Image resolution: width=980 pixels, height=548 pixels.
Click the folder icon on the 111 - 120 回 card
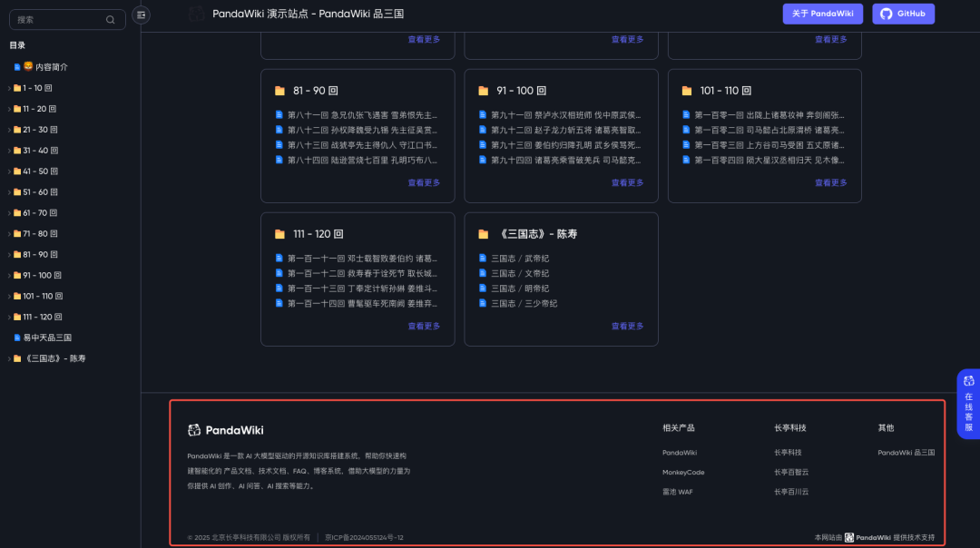coord(279,233)
